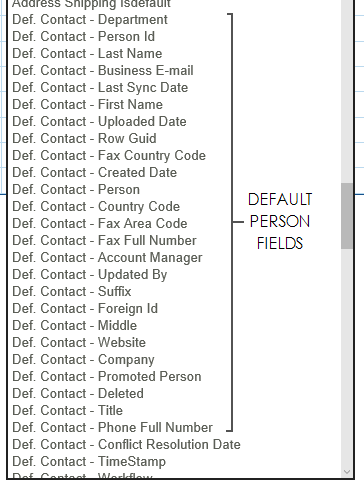Select Def. Contact - Suffix item

click(x=72, y=291)
